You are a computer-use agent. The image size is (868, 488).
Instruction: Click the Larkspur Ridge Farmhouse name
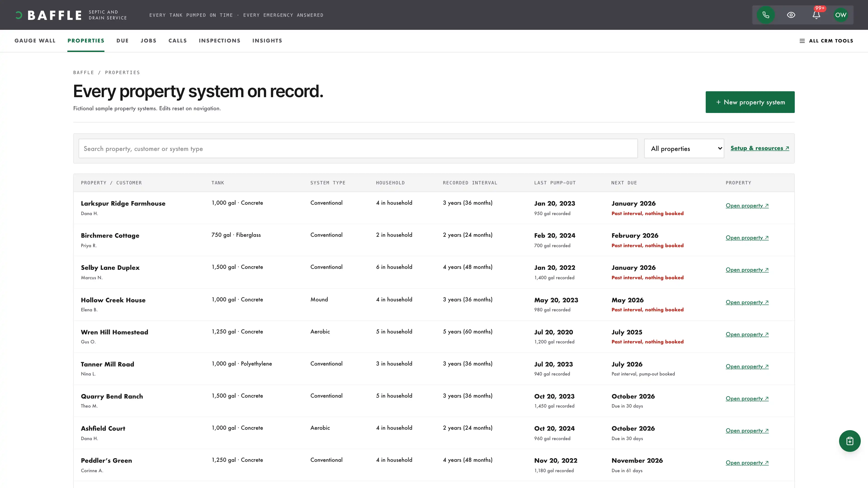point(123,203)
